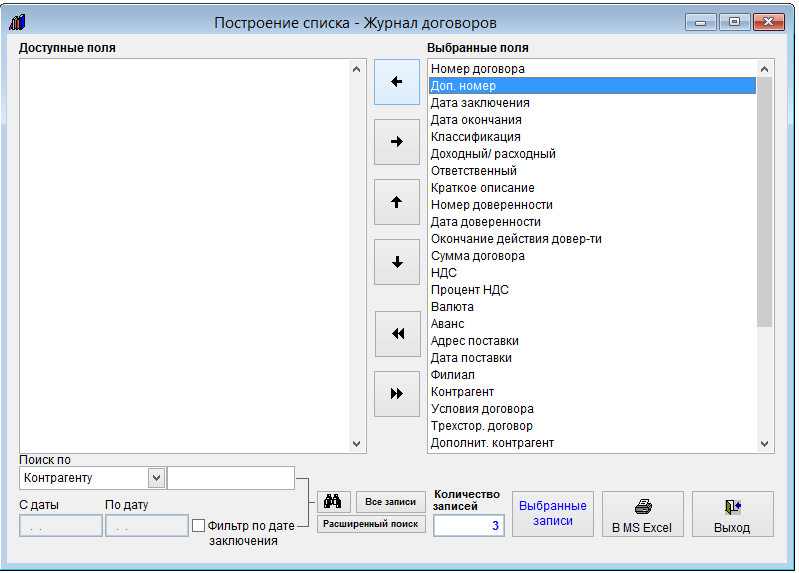Screen dimensions: 799x573
Task: Select Доходный/ расходный field row
Action: (592, 154)
